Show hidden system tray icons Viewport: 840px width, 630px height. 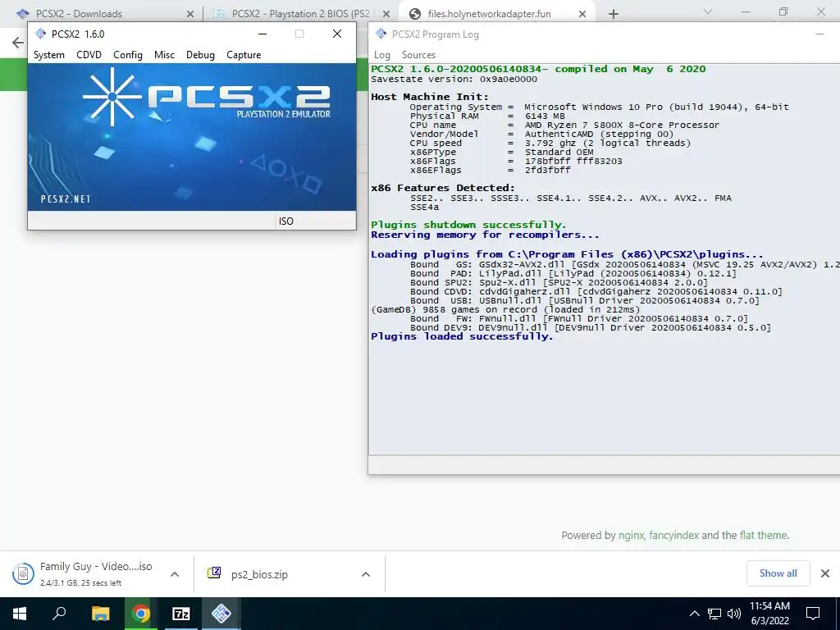coord(694,614)
